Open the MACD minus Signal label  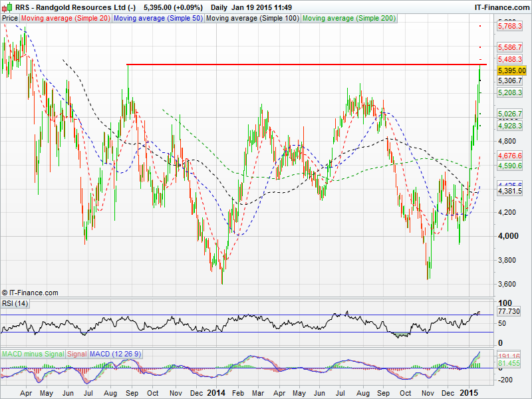33,353
